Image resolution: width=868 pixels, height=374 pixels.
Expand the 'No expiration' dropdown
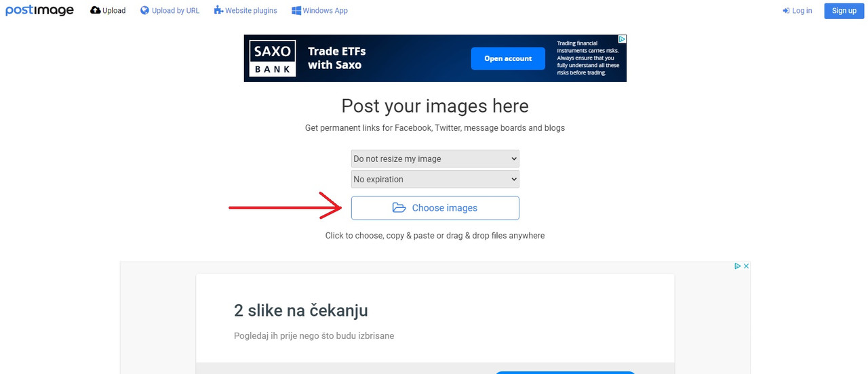(435, 179)
